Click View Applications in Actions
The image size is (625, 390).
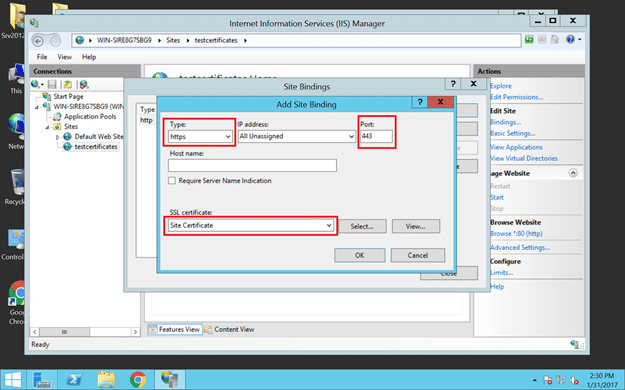click(x=516, y=147)
